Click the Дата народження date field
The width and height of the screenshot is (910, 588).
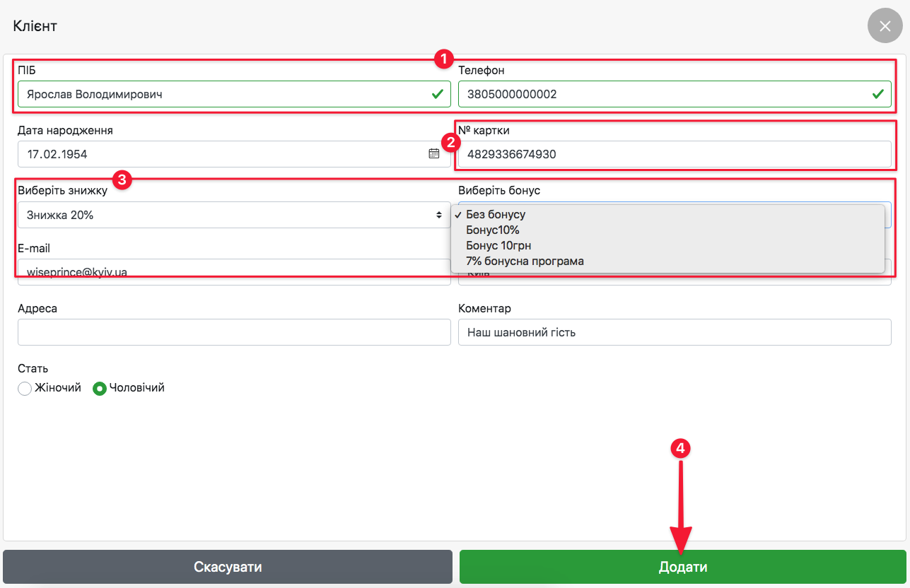click(219, 154)
